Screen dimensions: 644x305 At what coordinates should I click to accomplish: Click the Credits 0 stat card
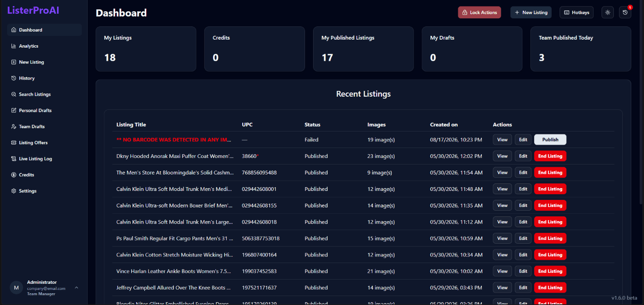255,49
